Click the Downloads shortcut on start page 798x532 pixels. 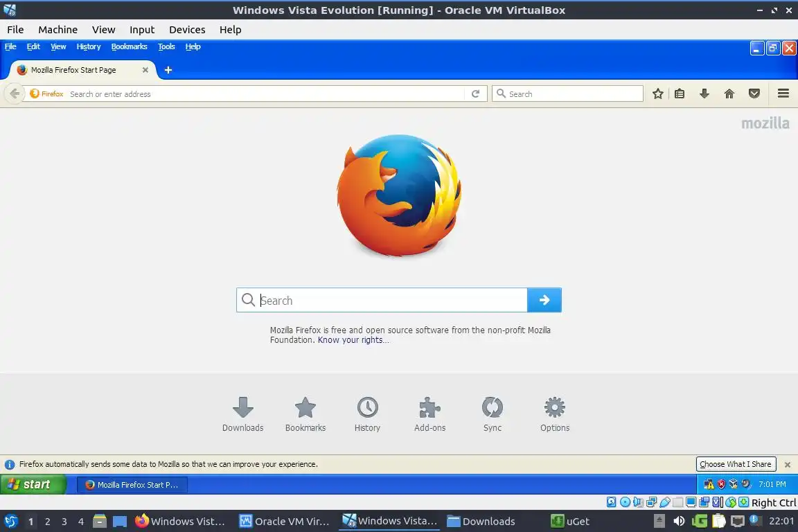coord(242,414)
